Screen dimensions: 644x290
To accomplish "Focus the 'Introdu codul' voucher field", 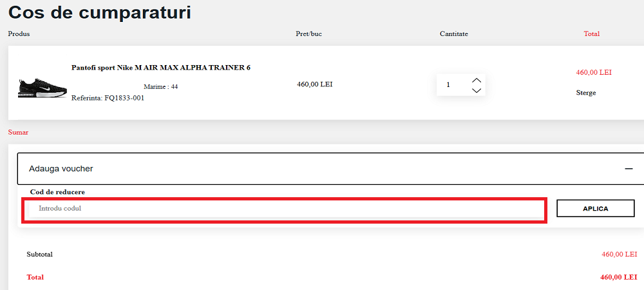I will [283, 209].
